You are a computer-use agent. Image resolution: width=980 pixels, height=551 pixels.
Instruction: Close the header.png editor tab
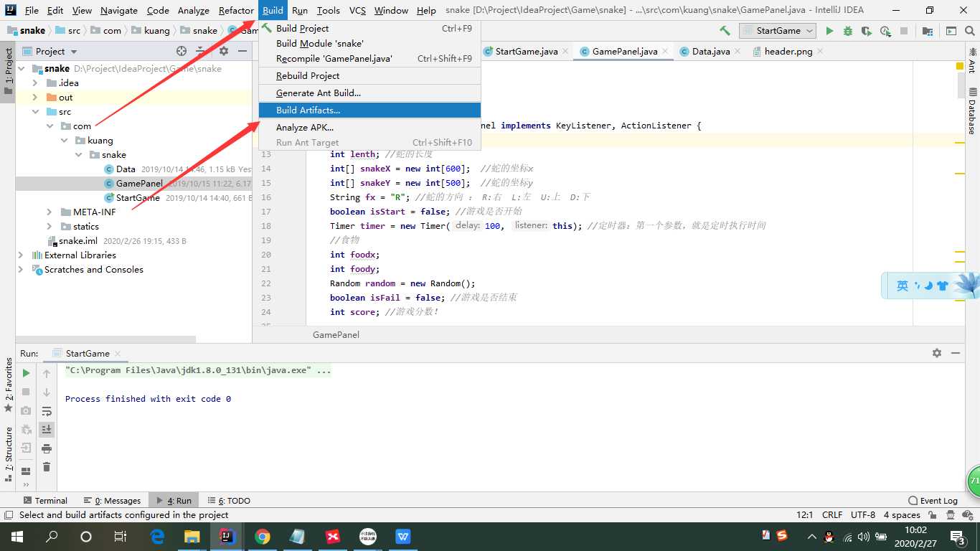click(x=820, y=52)
